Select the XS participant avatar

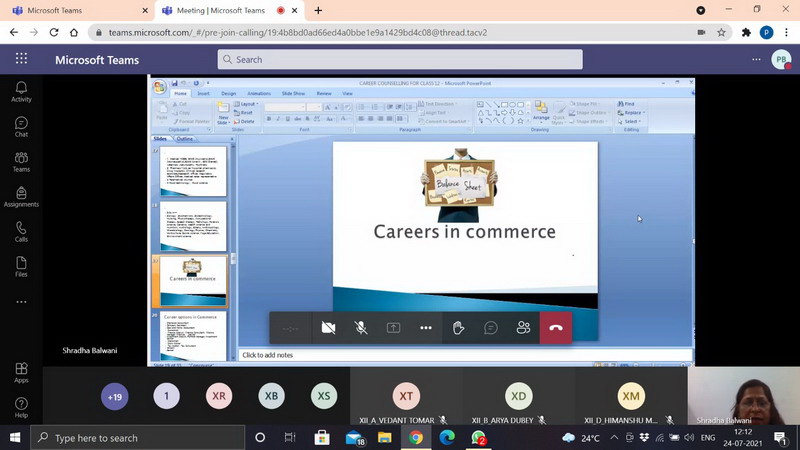point(324,396)
